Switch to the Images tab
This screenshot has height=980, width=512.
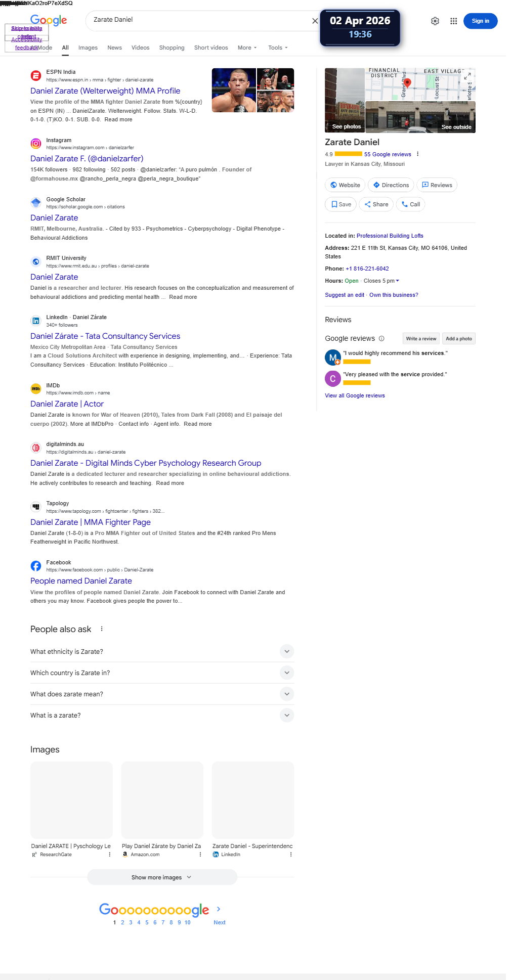88,48
